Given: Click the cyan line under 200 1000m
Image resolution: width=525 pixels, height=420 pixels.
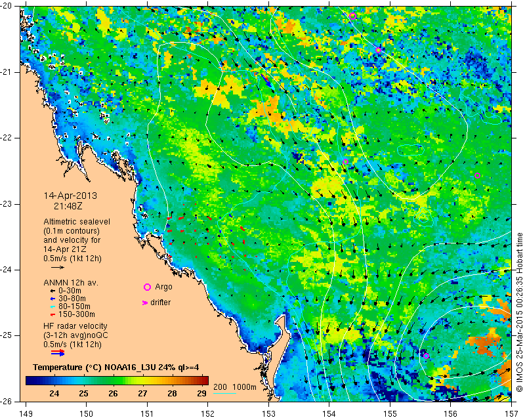Looking at the screenshot, I should click(224, 393).
